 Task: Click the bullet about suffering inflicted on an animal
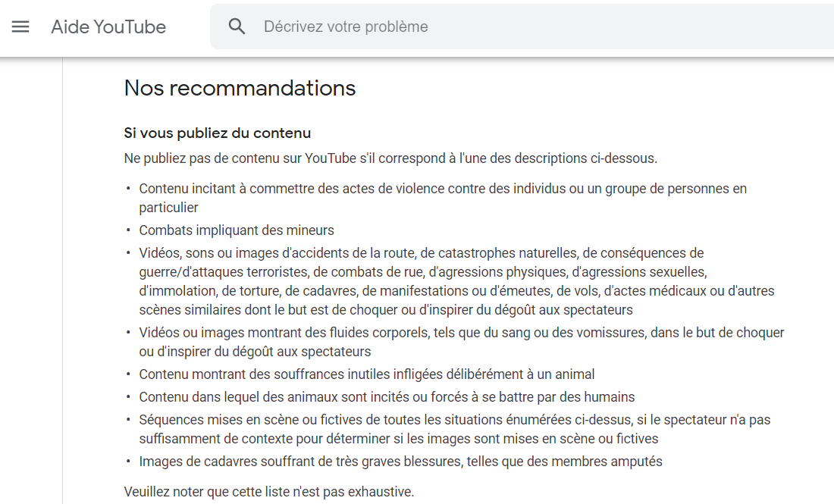(366, 374)
